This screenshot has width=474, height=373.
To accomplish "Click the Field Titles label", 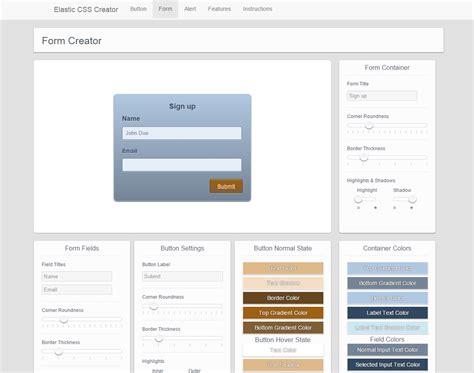I will coord(54,264).
